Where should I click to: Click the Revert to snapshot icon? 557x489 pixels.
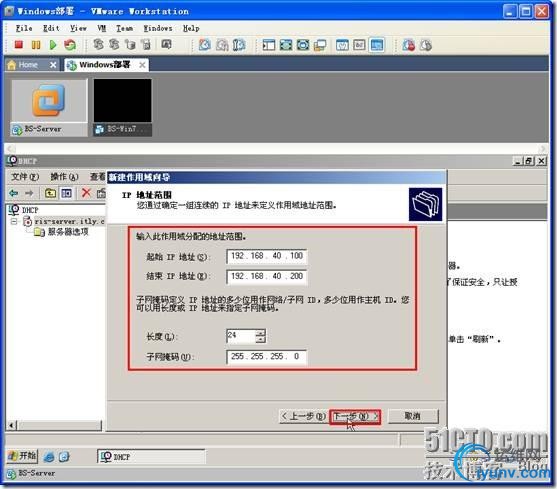[222, 45]
